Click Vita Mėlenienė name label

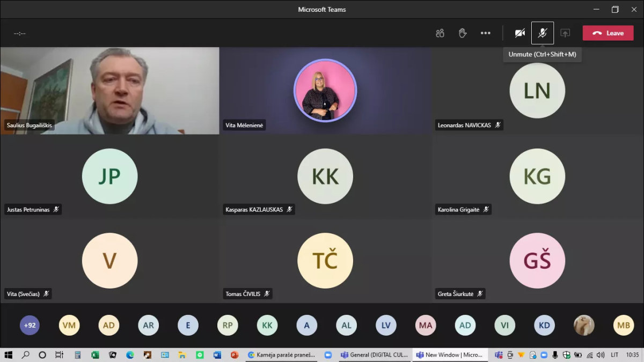click(x=244, y=125)
